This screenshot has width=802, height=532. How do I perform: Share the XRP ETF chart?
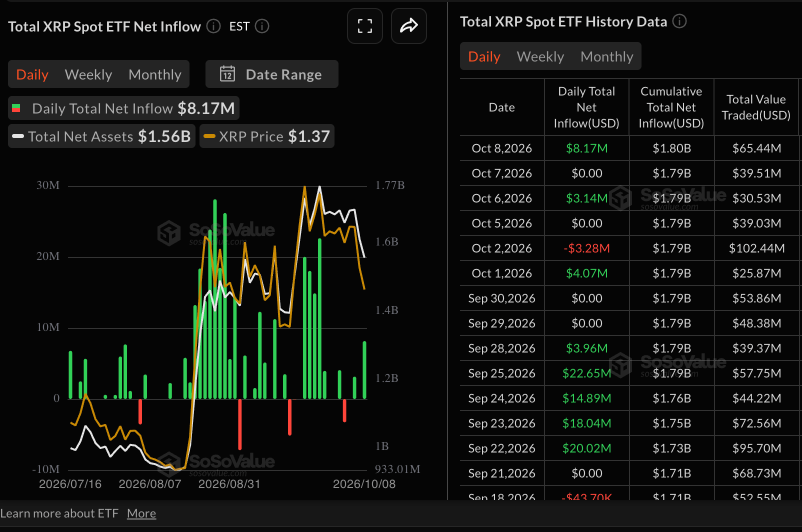click(x=409, y=26)
